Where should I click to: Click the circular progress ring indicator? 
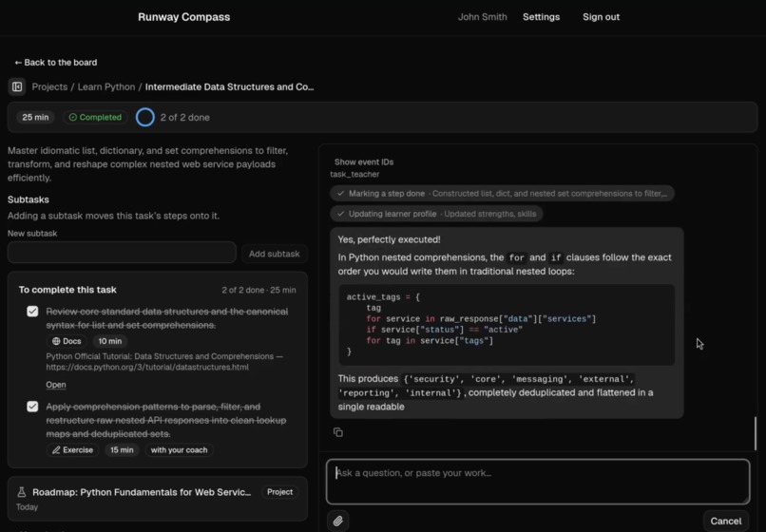(145, 117)
